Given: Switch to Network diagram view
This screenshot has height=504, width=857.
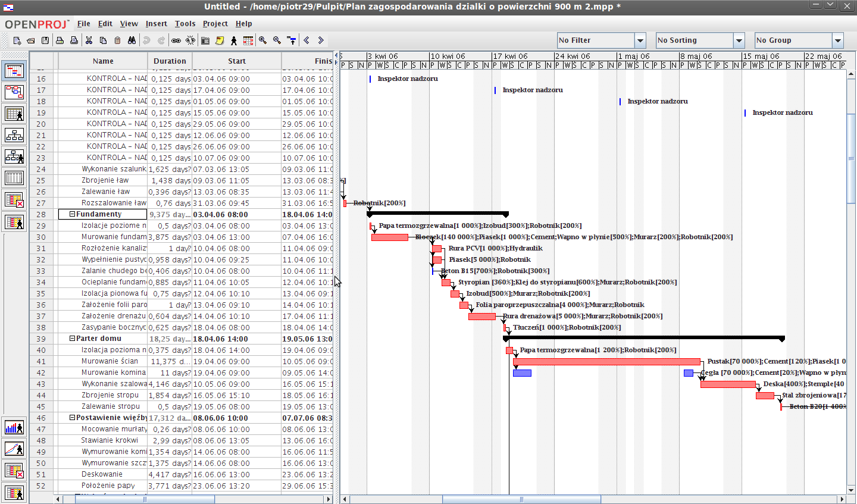Looking at the screenshot, I should point(14,92).
